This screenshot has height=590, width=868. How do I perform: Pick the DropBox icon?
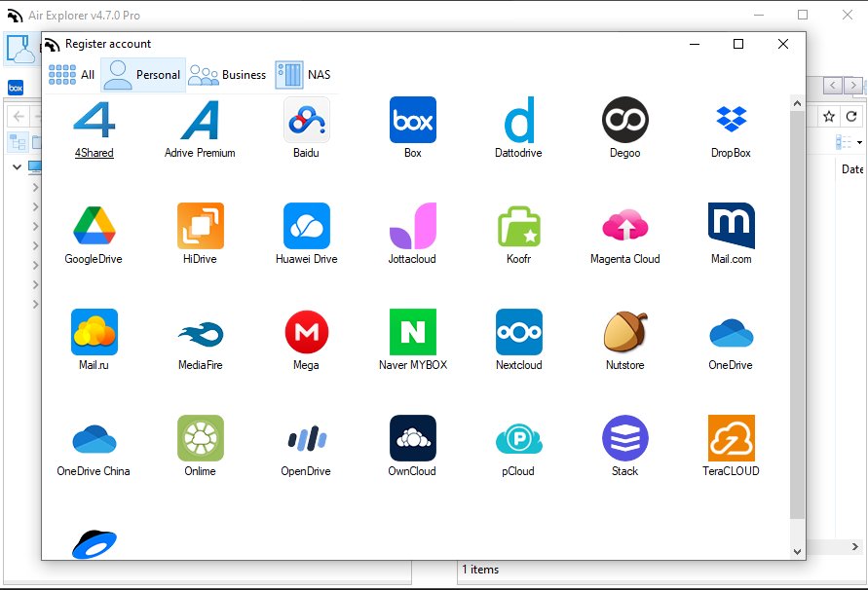tap(732, 120)
